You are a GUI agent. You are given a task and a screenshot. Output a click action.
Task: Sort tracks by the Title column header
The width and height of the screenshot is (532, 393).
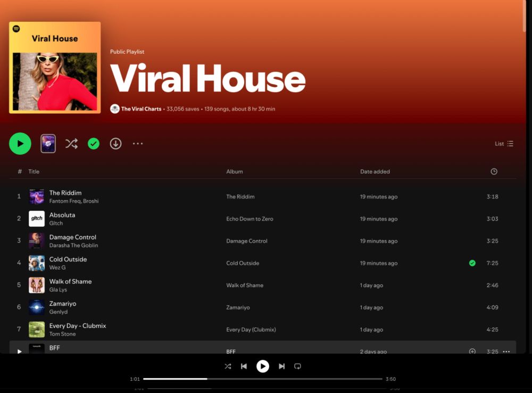tap(34, 171)
